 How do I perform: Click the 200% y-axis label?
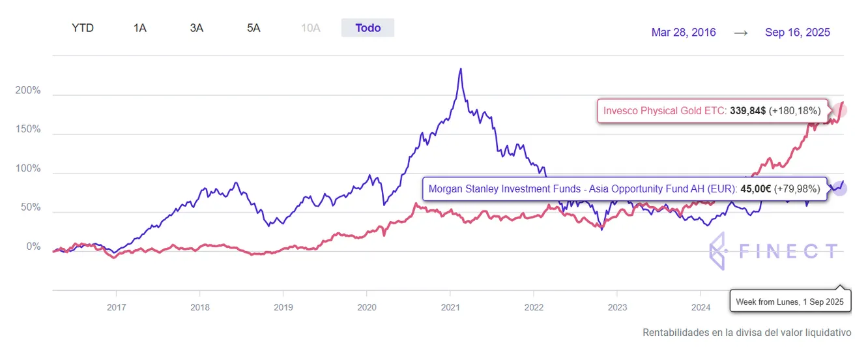[x=29, y=91]
